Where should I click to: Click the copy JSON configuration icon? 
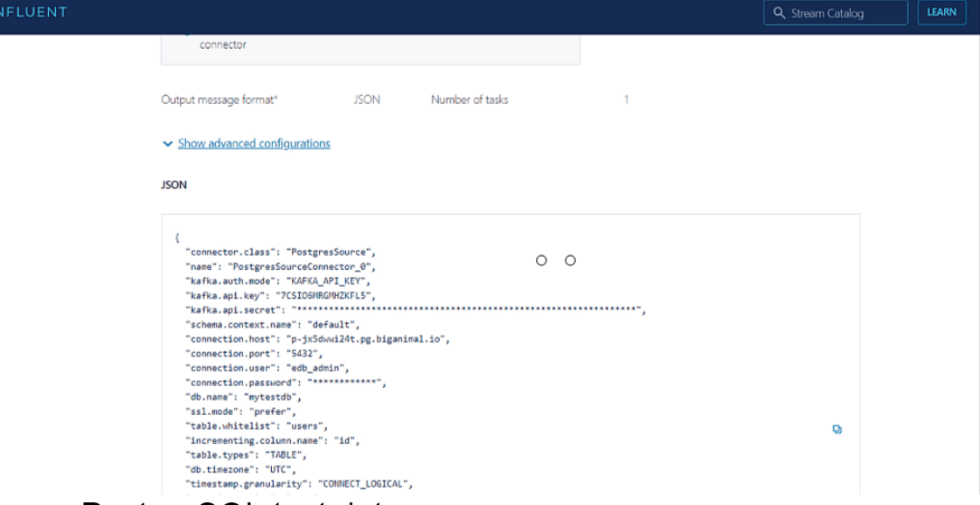[837, 429]
